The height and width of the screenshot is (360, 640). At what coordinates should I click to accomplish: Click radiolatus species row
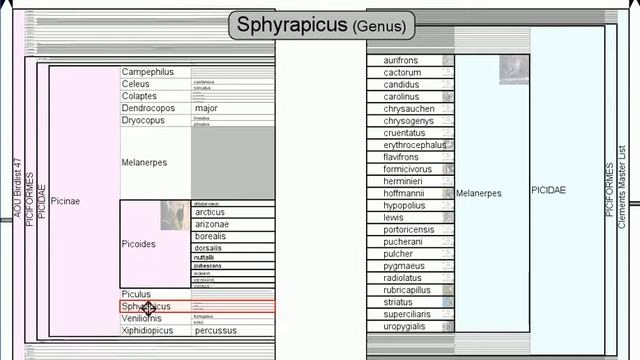(411, 278)
